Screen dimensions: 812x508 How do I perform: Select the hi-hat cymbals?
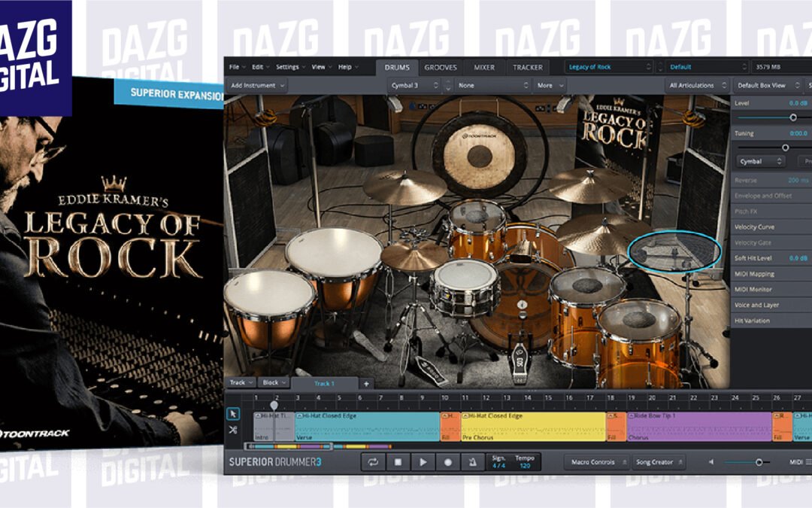click(413, 257)
